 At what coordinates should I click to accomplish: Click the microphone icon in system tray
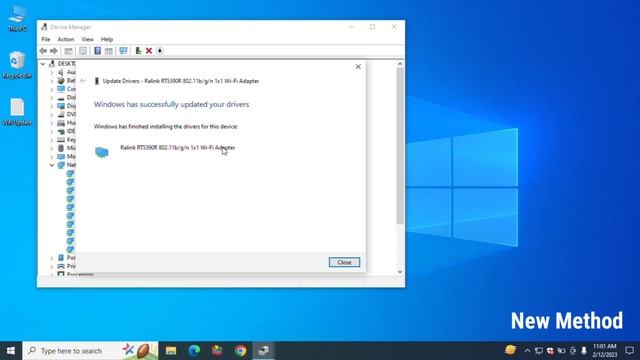[584, 351]
